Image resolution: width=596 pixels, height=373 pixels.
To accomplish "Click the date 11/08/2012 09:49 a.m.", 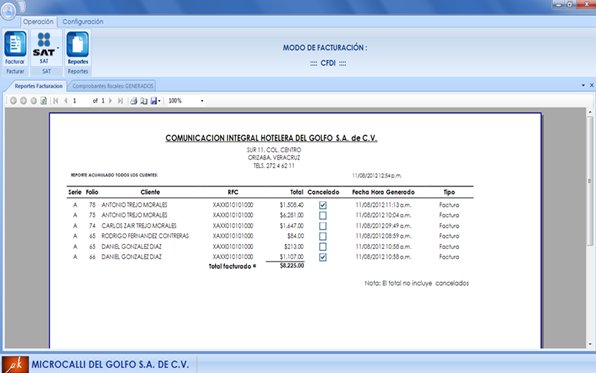I will [383, 225].
